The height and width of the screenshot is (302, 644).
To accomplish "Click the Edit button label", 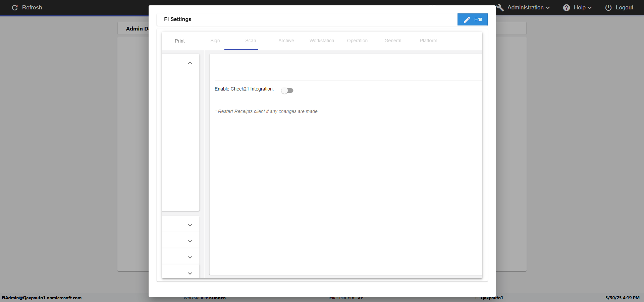I will pyautogui.click(x=478, y=20).
